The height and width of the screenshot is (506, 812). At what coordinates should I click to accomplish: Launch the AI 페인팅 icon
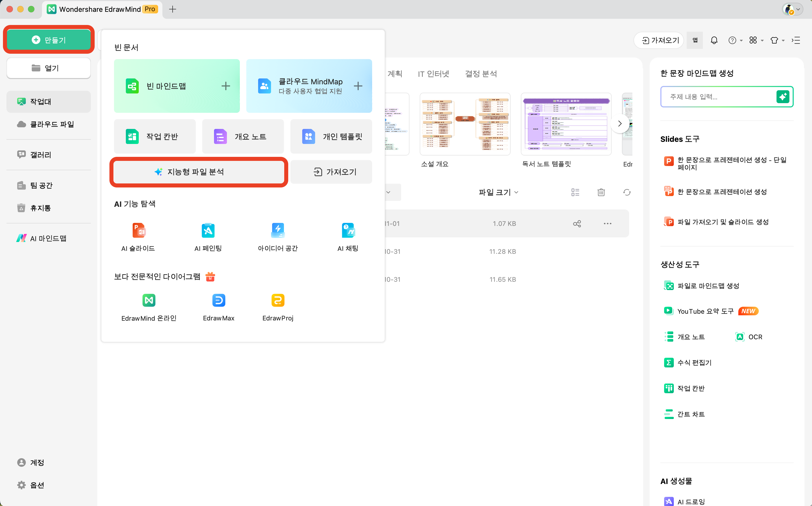tap(208, 230)
